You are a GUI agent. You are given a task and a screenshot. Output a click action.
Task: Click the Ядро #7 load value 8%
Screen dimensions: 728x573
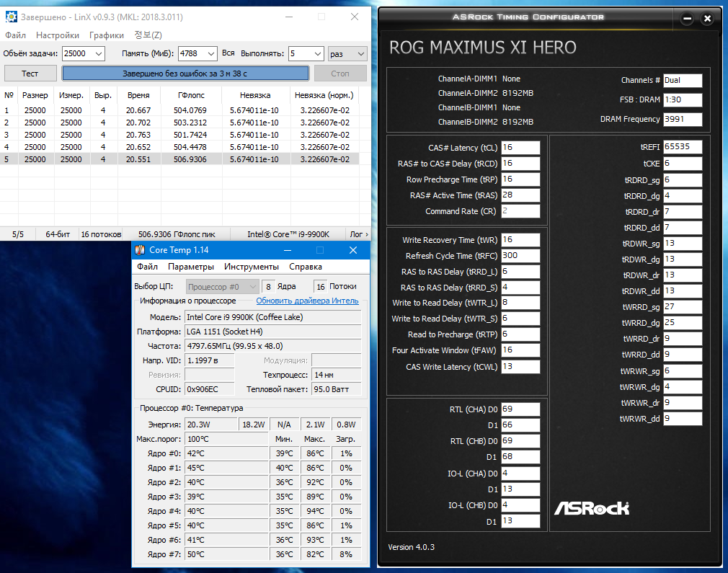pos(346,554)
